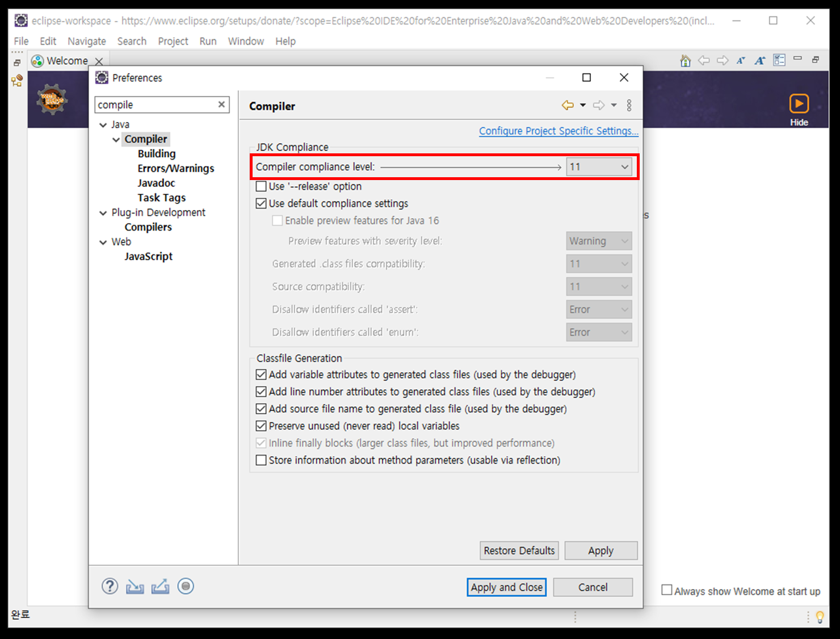Click the Home icon on Welcome toolbar
Image resolution: width=840 pixels, height=639 pixels.
tap(686, 60)
